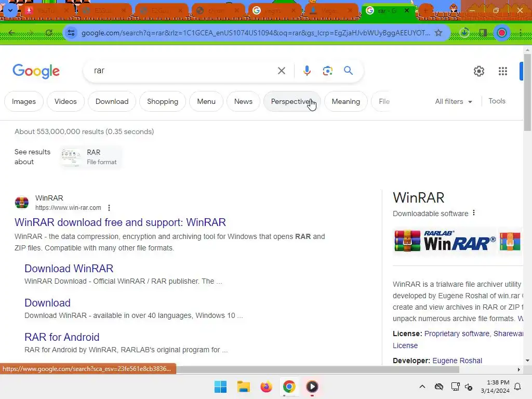
Task: Open the RAR File format suggestion
Action: [x=90, y=157]
